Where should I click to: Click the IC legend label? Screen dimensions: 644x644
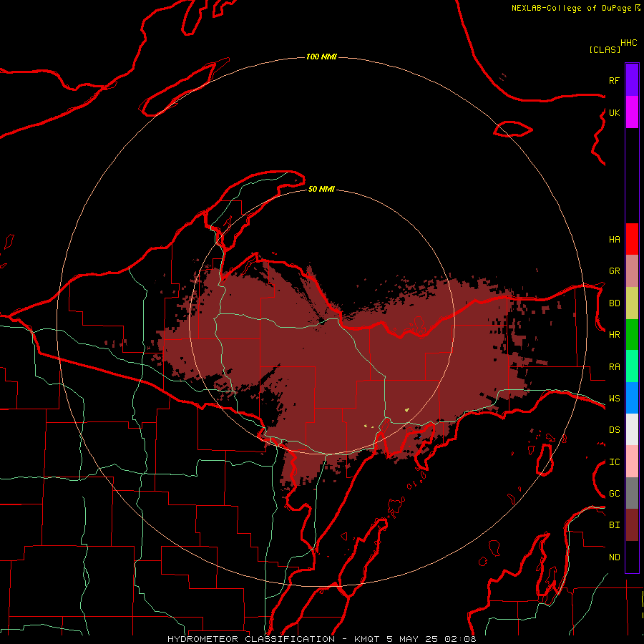[x=615, y=462]
